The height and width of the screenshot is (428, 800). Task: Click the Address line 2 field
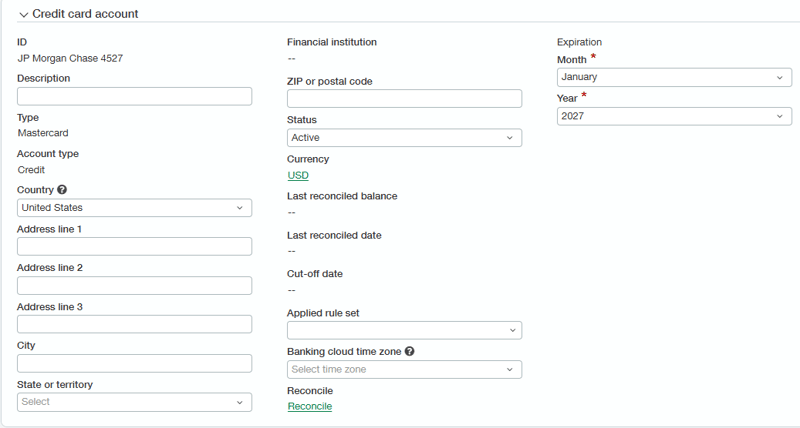[134, 286]
